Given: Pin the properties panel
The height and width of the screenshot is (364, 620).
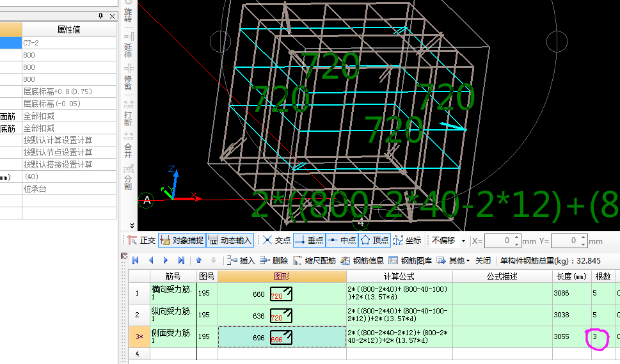Looking at the screenshot, I should point(101,16).
